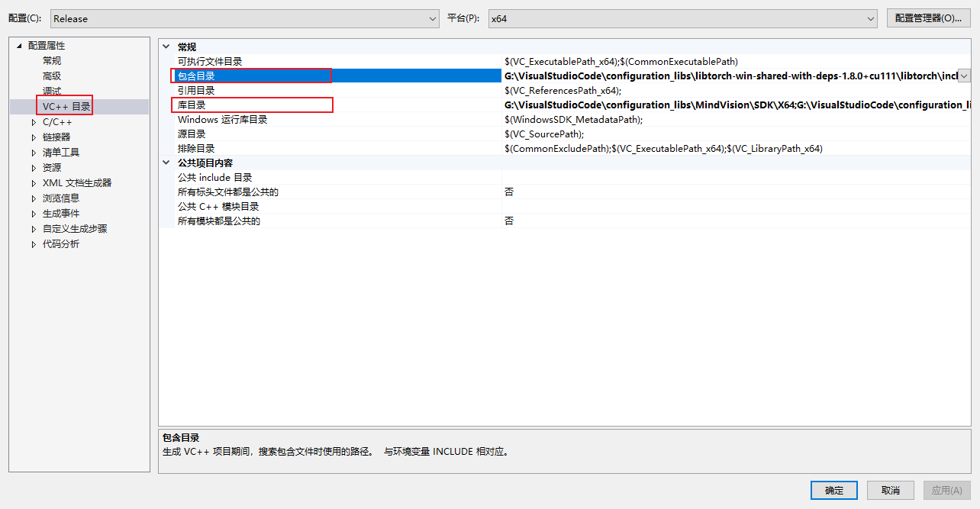Collapse the 配置属性 tree node
This screenshot has width=980, height=509.
click(19, 46)
